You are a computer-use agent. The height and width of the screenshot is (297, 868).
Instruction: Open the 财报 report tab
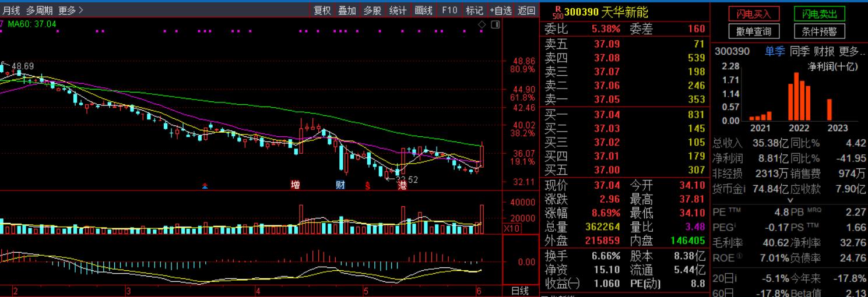point(824,51)
